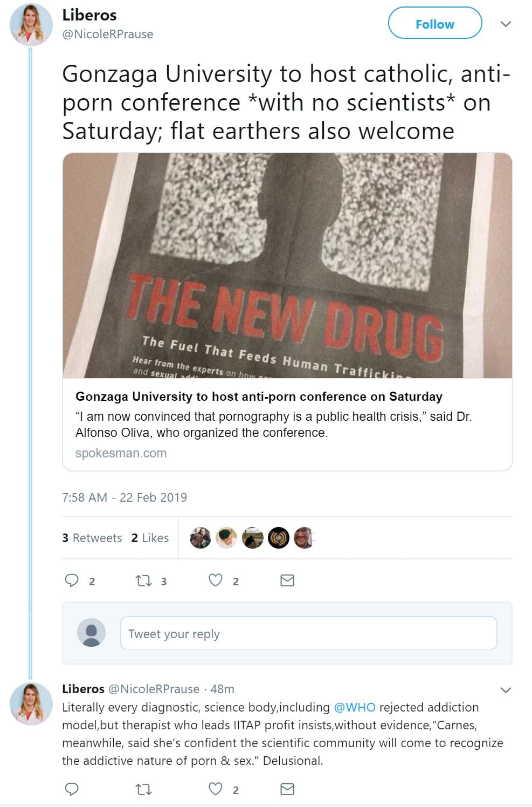The width and height of the screenshot is (532, 807).
Task: Open the 7:58 AM tweet timestamp
Action: (125, 497)
